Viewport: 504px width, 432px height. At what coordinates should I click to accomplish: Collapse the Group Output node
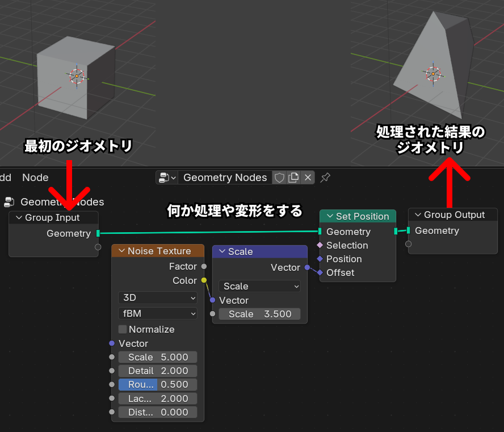pyautogui.click(x=418, y=215)
